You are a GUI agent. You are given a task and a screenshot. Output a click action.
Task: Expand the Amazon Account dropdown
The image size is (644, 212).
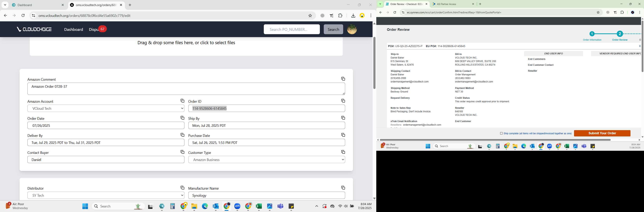(x=106, y=108)
